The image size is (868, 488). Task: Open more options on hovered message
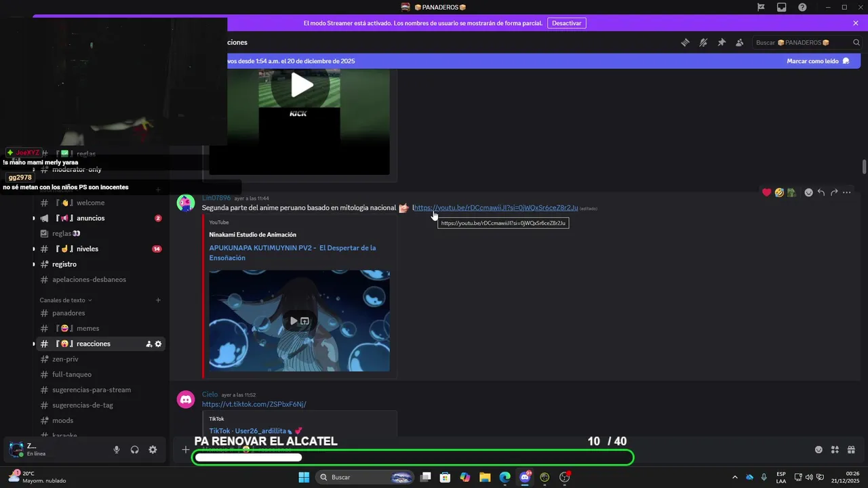click(x=847, y=192)
